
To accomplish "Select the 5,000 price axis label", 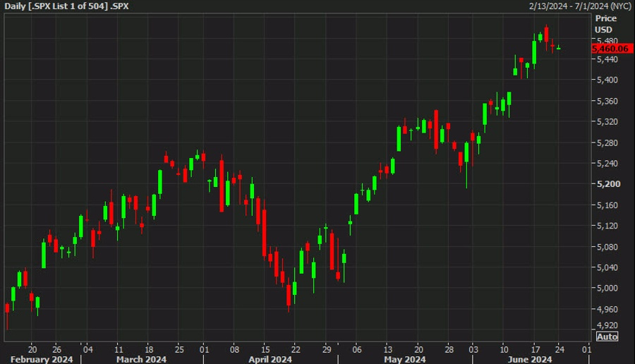I will click(x=607, y=288).
